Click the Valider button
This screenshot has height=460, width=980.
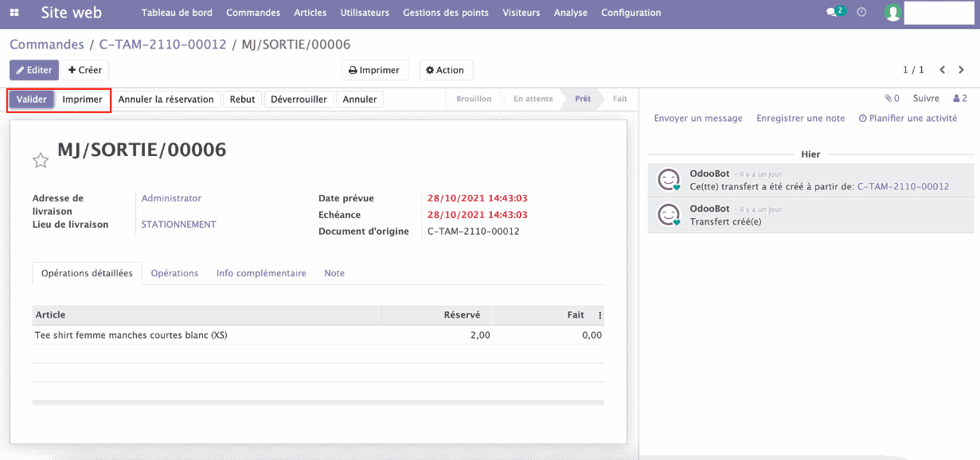(x=32, y=99)
